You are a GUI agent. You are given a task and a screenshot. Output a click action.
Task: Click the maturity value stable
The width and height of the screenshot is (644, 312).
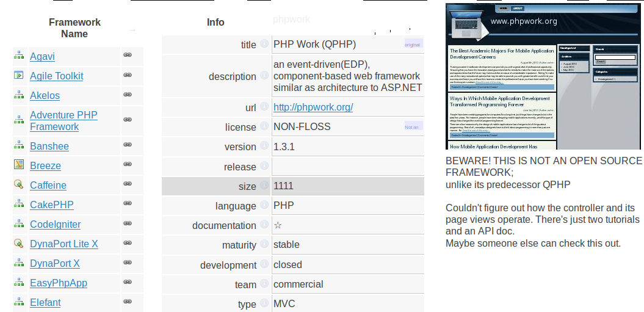tap(286, 245)
